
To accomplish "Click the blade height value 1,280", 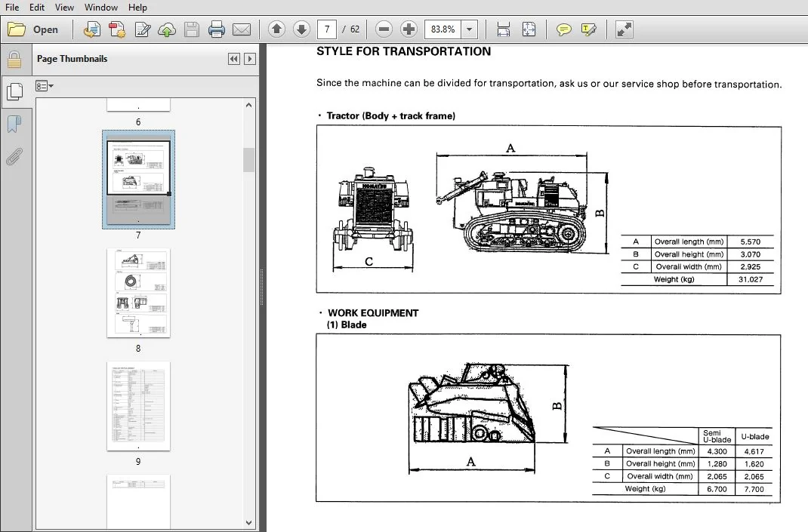I will (717, 464).
